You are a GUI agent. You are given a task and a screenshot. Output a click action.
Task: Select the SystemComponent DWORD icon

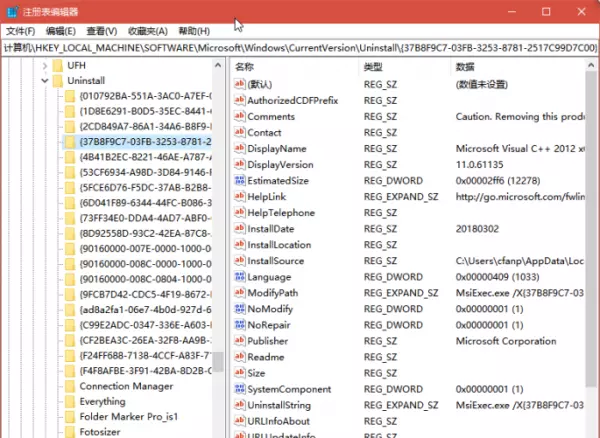240,389
